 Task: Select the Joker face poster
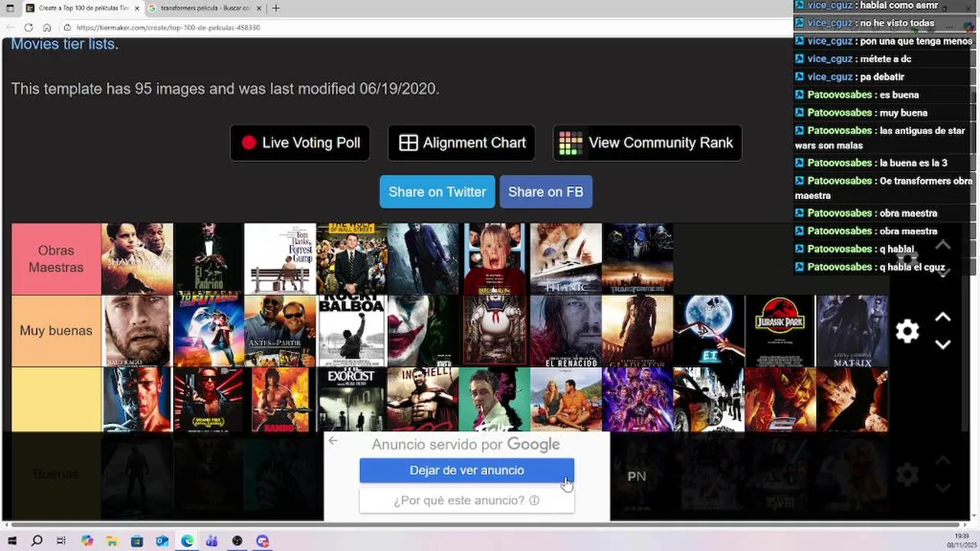[x=423, y=331]
